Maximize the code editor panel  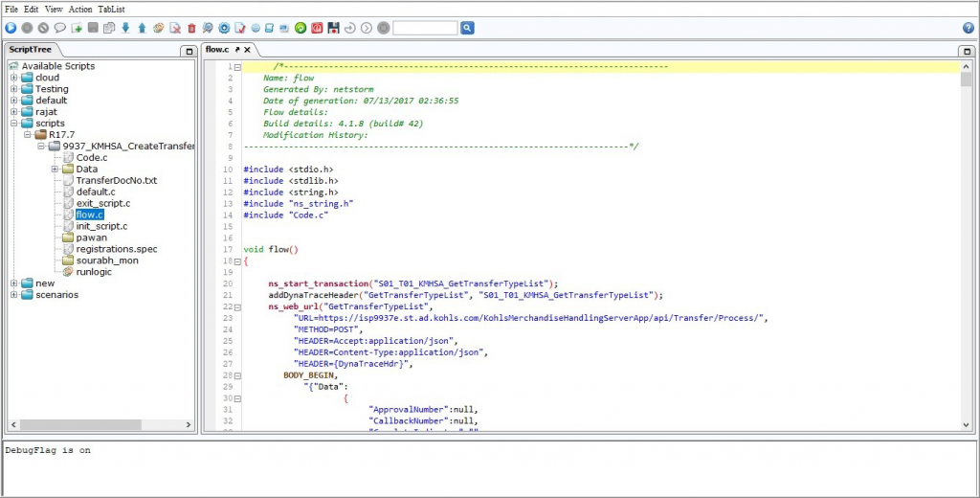click(967, 52)
